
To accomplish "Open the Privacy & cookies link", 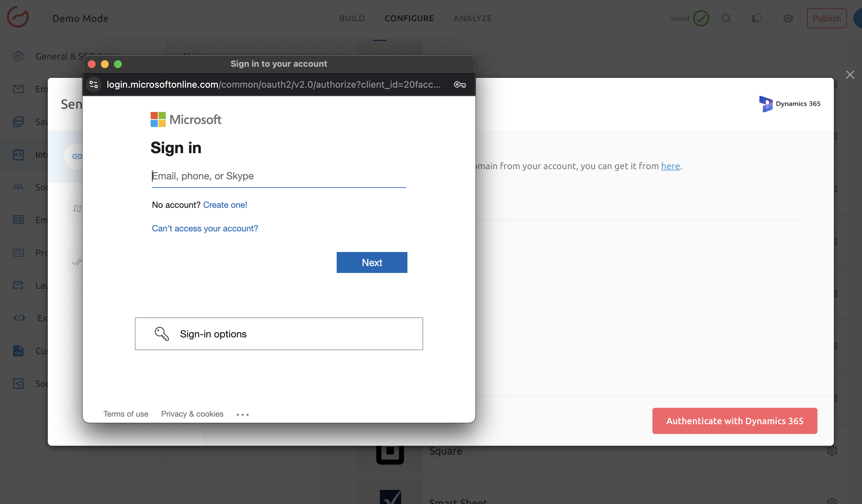I will (x=192, y=414).
